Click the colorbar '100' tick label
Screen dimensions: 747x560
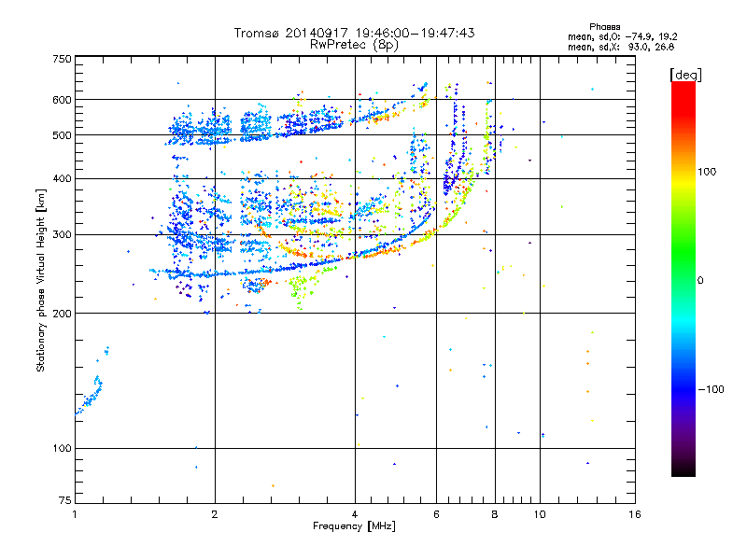(x=707, y=172)
